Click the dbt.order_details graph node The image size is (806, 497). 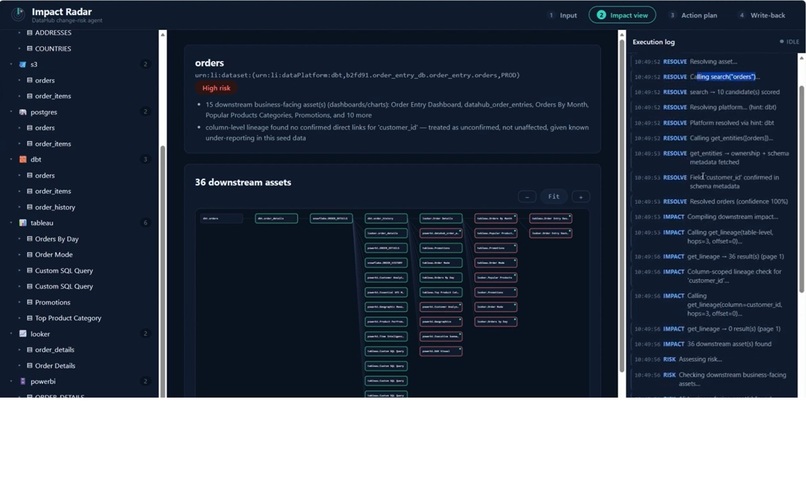point(276,218)
